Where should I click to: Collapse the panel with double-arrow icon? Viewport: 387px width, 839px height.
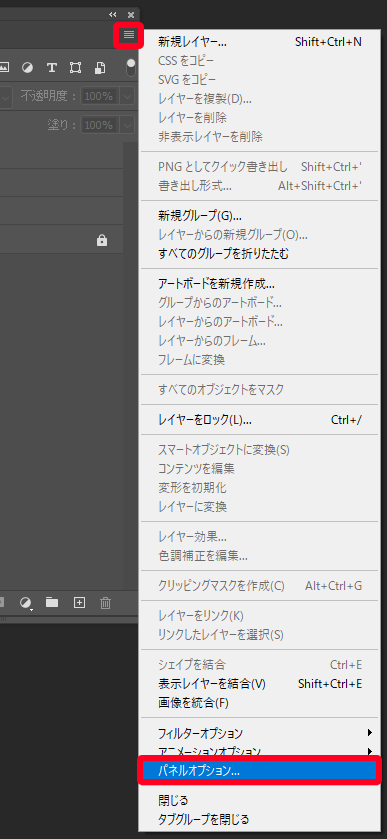112,14
